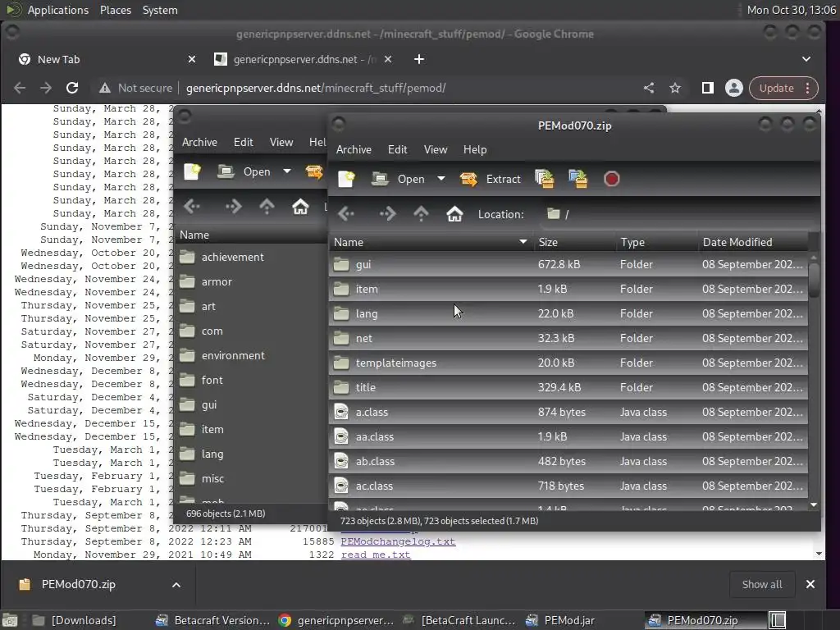840x630 pixels.
Task: Open Applications menu in top panel
Action: point(58,10)
